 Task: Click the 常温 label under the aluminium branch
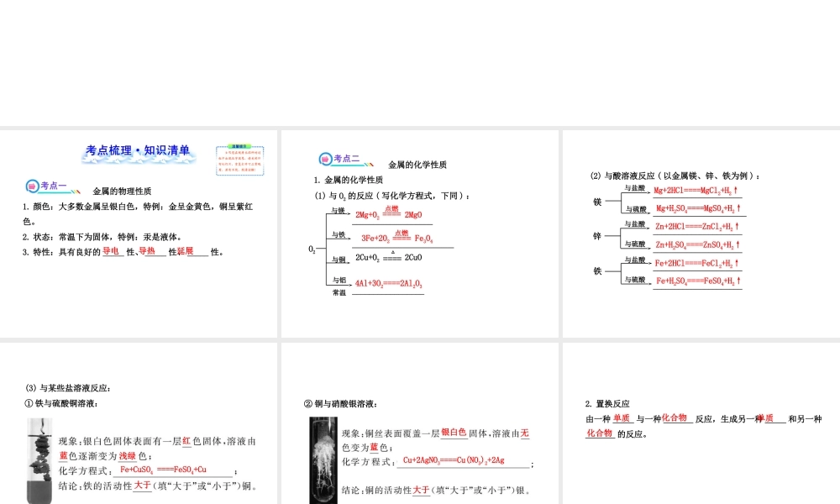[339, 293]
